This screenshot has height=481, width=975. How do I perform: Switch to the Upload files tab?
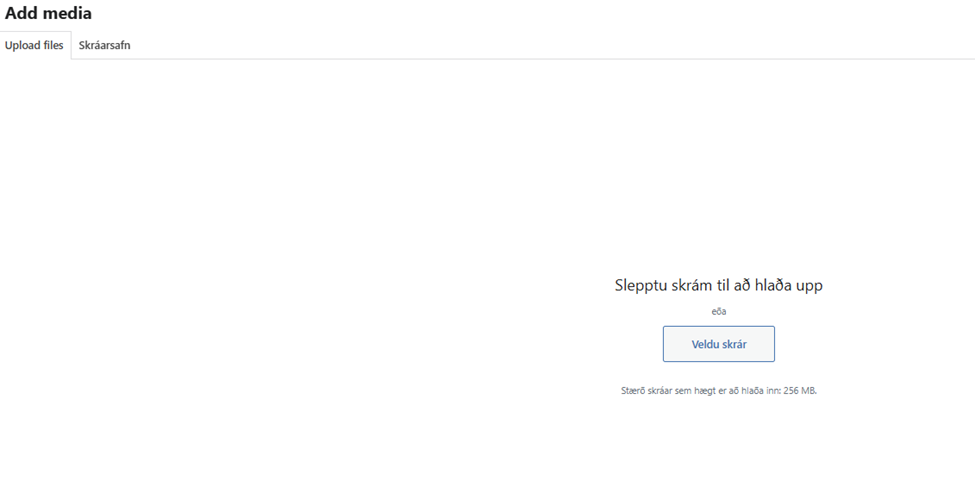34,45
